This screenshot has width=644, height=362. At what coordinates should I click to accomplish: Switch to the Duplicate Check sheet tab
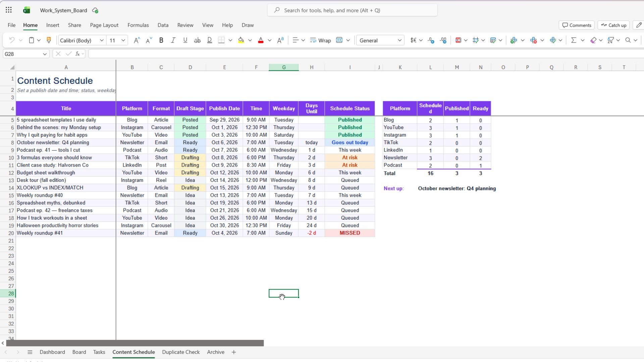click(181, 352)
